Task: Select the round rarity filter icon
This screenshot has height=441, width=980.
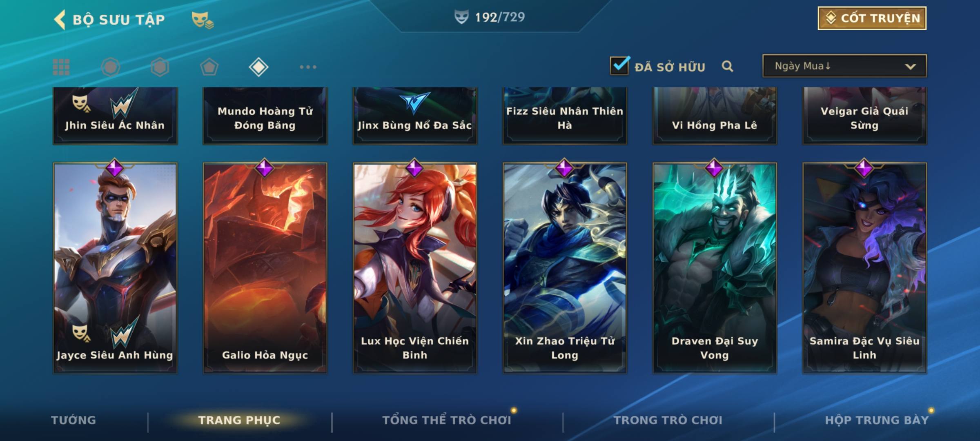Action: coord(111,67)
